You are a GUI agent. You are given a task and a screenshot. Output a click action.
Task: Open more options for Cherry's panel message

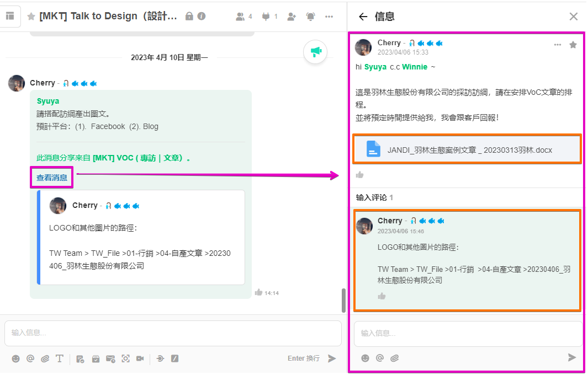tap(558, 45)
